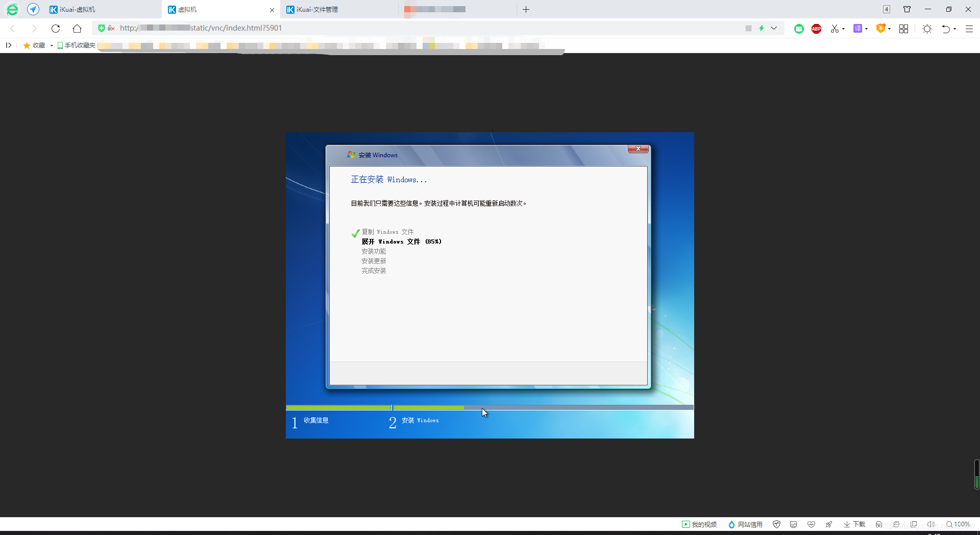The height and width of the screenshot is (535, 980).
Task: Click the orange yen shield icon
Action: [x=880, y=29]
